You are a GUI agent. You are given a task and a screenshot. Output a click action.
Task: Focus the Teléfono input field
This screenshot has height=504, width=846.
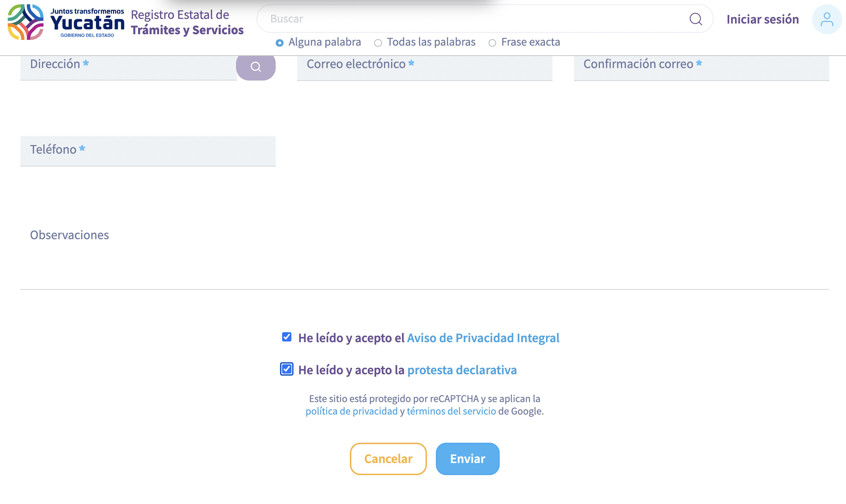click(148, 151)
